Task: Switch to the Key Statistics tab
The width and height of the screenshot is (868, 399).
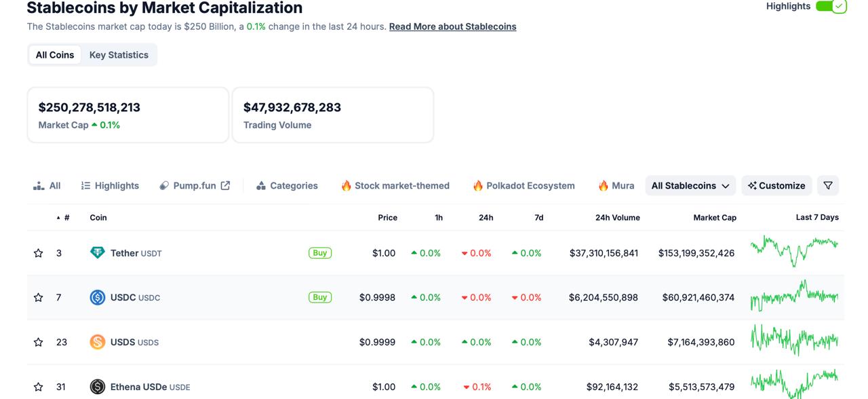Action: [x=119, y=55]
